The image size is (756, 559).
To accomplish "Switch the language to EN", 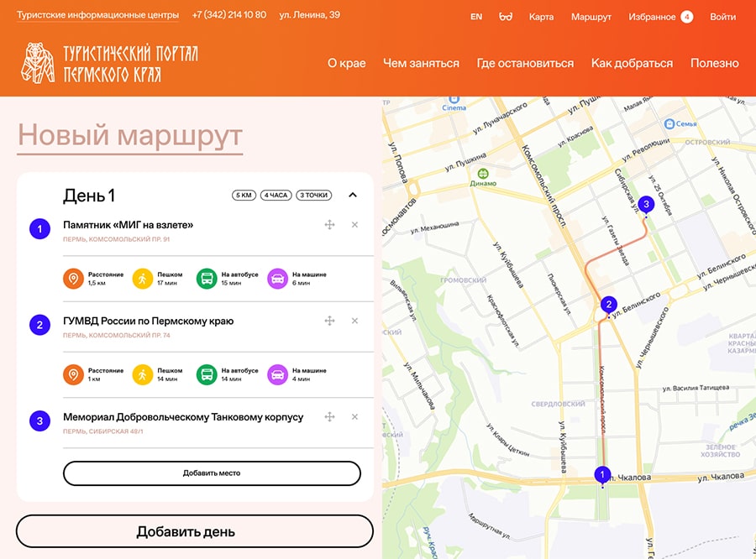I will point(476,17).
